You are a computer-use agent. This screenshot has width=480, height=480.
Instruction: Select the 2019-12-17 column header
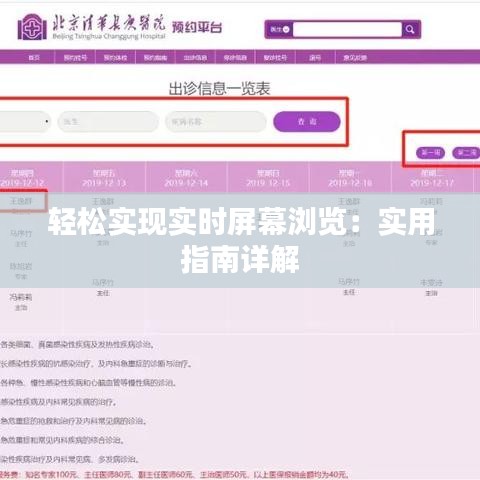(x=432, y=178)
